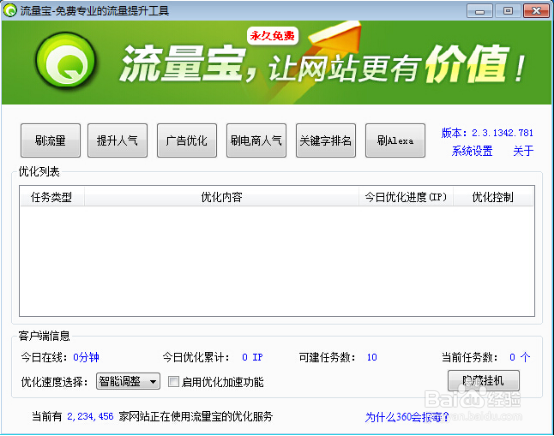Click the 可建任务数 value 10
The height and width of the screenshot is (436, 554).
372,357
